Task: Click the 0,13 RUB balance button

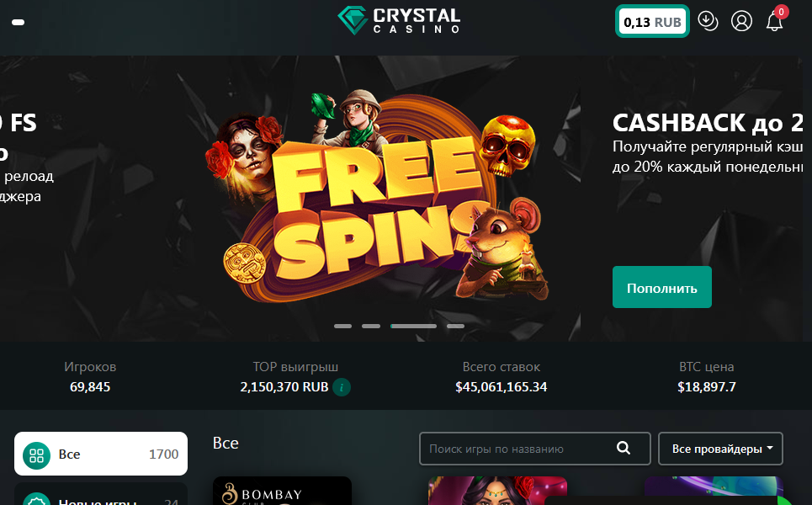Action: [652, 21]
